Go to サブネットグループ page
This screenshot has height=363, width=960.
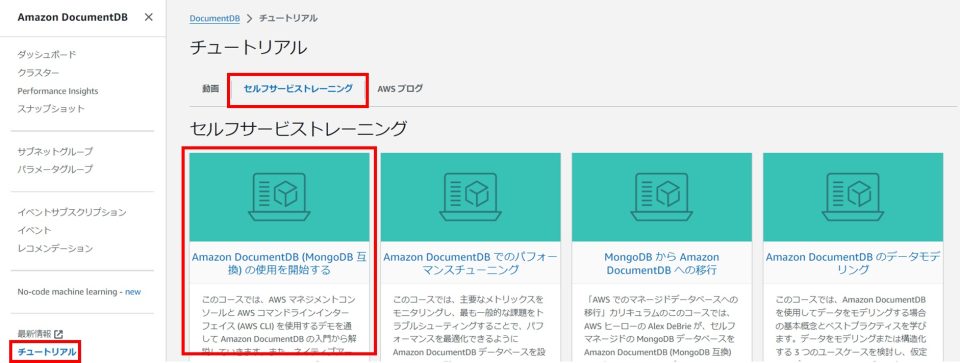click(x=55, y=151)
